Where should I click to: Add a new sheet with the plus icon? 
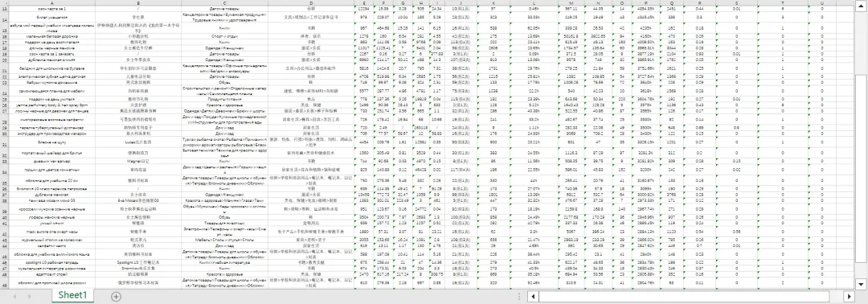(x=116, y=296)
